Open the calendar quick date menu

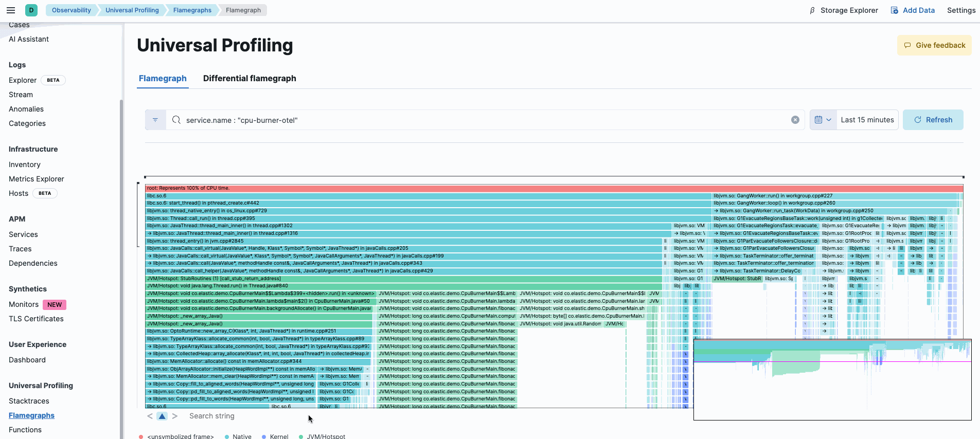coord(823,120)
